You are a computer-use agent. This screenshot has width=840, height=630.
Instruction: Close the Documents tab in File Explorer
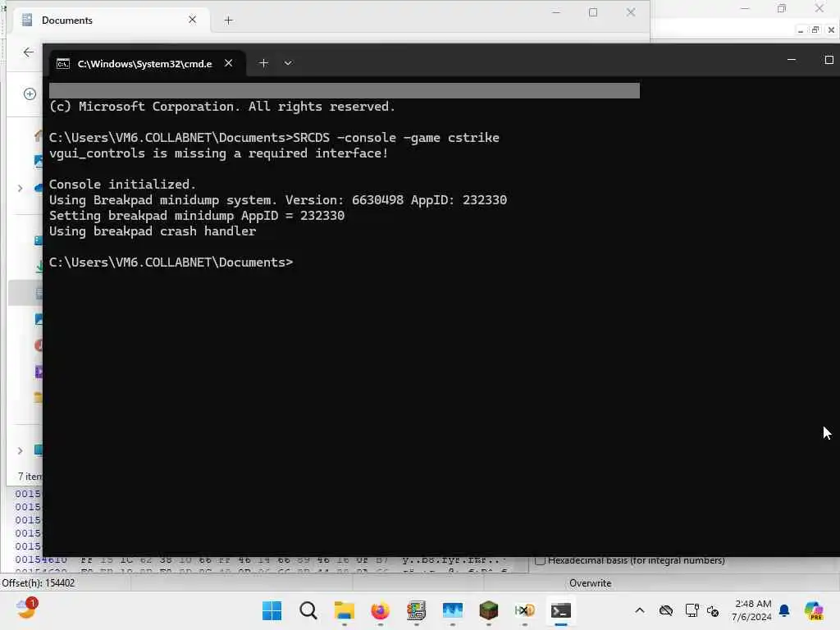[192, 20]
